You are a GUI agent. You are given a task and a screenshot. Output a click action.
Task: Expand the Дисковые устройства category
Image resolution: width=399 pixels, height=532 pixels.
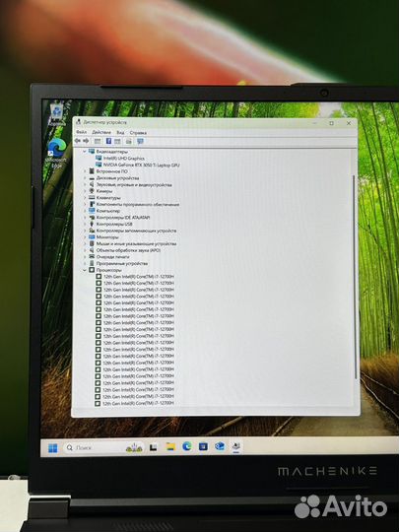[85, 177]
